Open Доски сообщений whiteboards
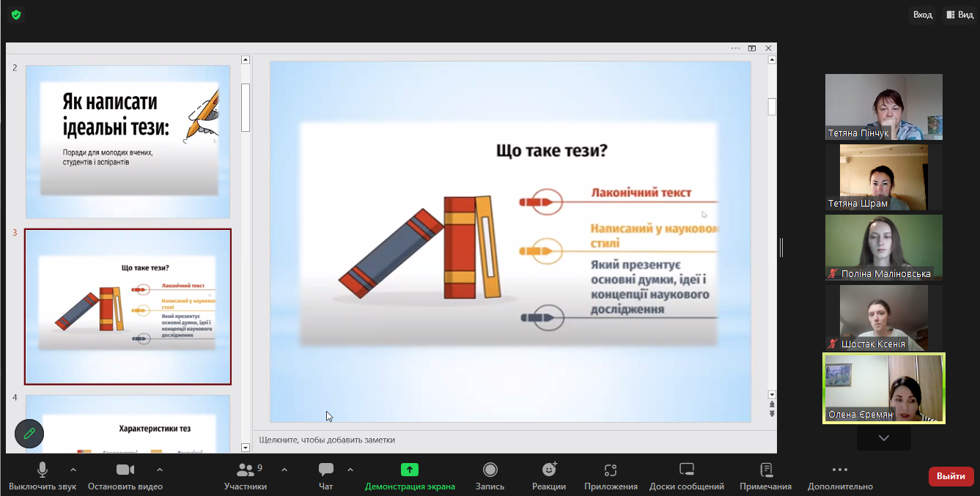Viewport: 980px width, 496px height. tap(687, 476)
